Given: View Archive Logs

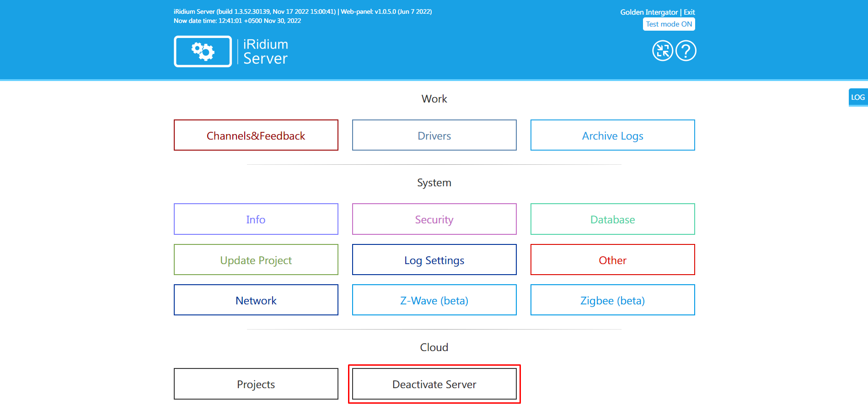Looking at the screenshot, I should [612, 135].
